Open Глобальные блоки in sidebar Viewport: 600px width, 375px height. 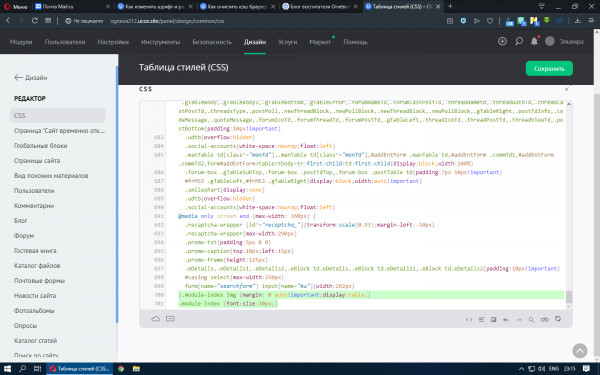(x=41, y=145)
